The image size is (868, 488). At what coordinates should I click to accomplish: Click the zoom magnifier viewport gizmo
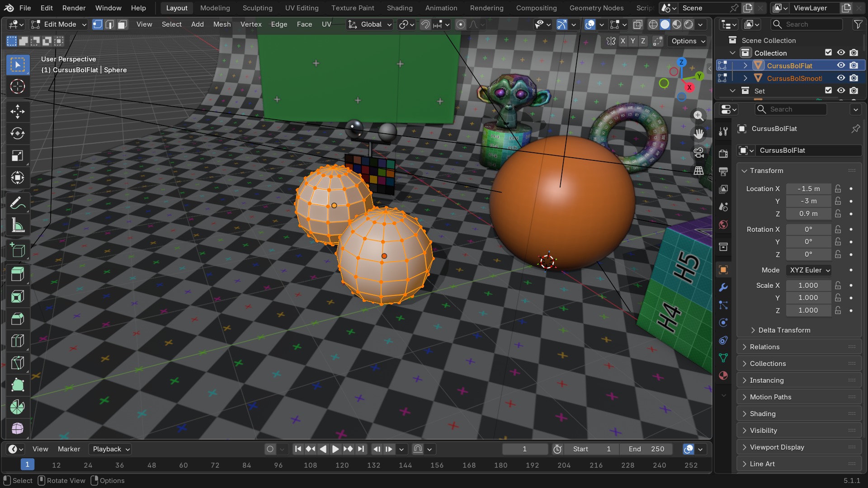699,116
